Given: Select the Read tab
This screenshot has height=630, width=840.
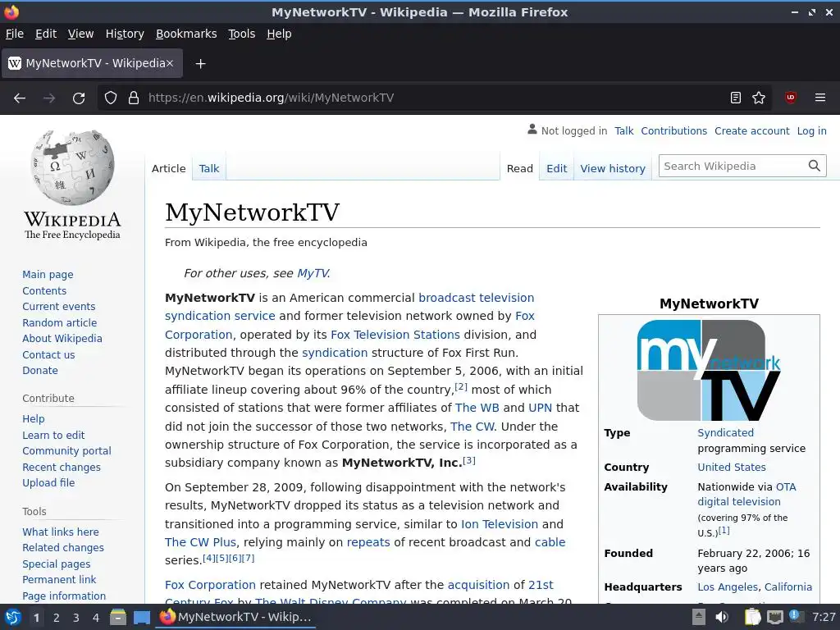Looking at the screenshot, I should (519, 169).
